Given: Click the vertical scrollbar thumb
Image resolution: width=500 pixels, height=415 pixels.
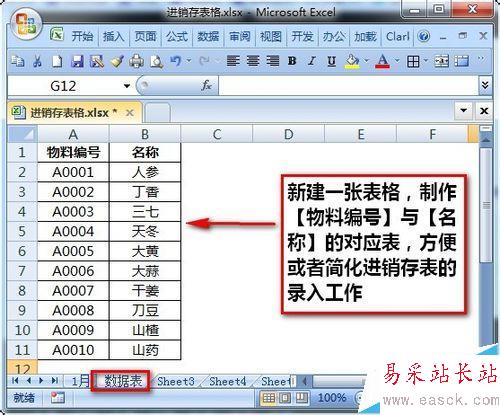Looking at the screenshot, I should (486, 205).
